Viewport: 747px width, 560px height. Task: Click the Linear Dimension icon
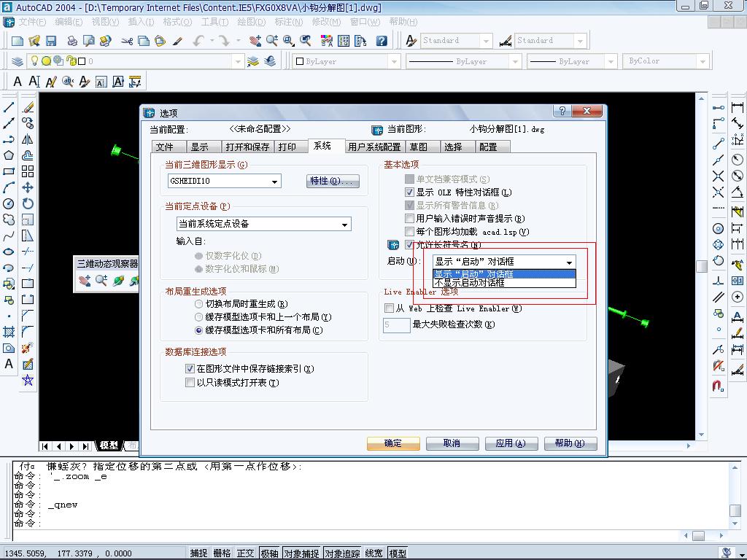coord(738,107)
